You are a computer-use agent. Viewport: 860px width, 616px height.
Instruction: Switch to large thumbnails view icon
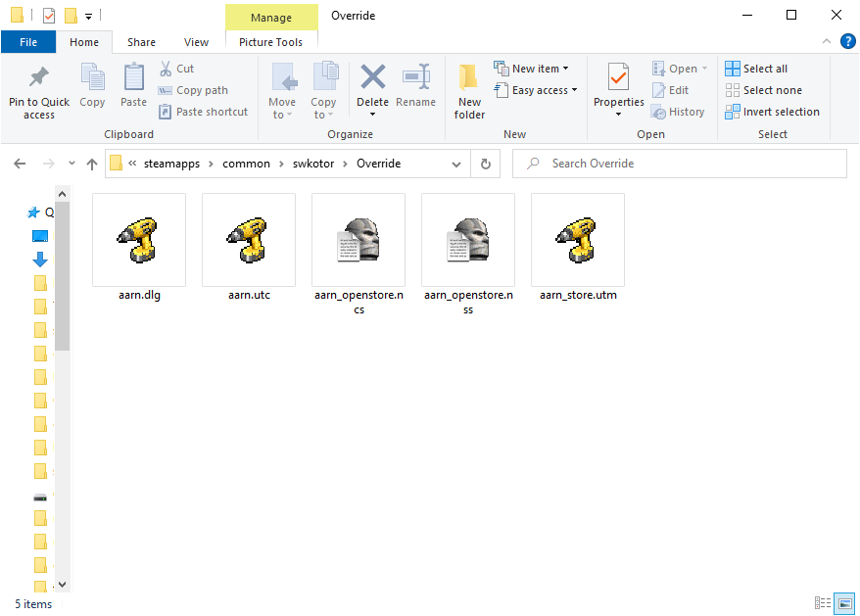tap(844, 603)
